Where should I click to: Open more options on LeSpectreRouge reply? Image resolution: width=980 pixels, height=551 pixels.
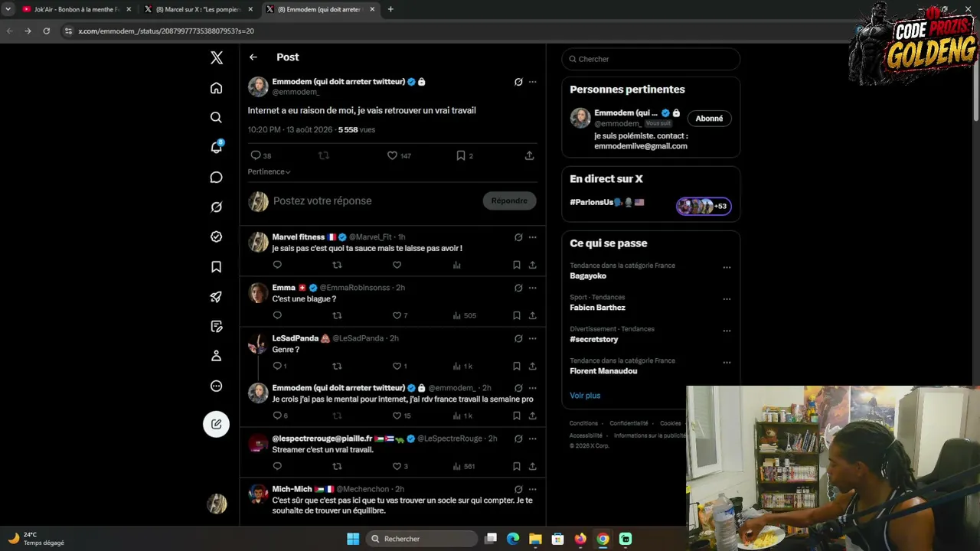pos(533,439)
